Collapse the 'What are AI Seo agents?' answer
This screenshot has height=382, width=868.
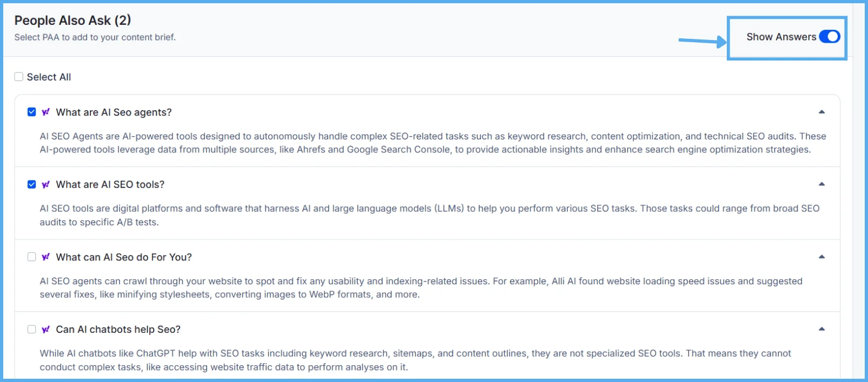(821, 112)
